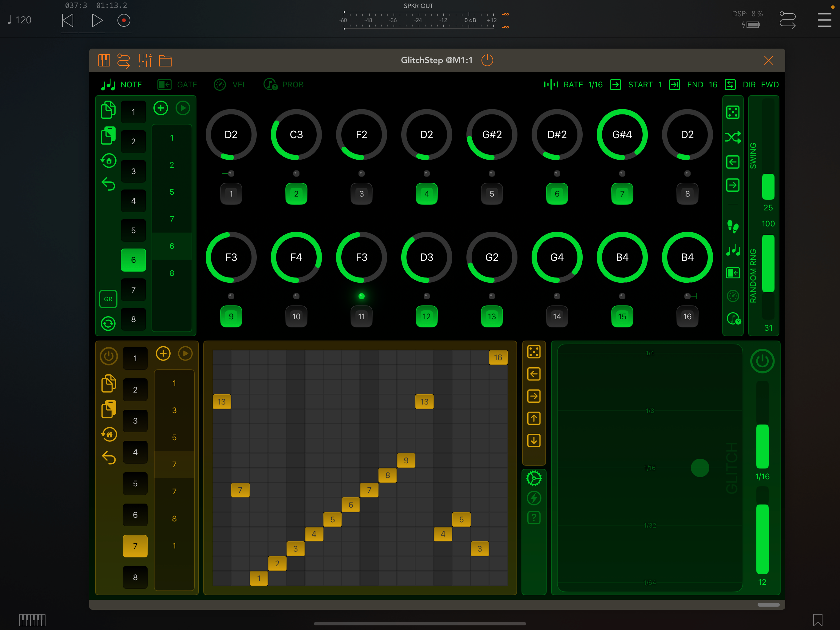Toggle step 2 on/off
Screen dimensions: 840x630
296,194
